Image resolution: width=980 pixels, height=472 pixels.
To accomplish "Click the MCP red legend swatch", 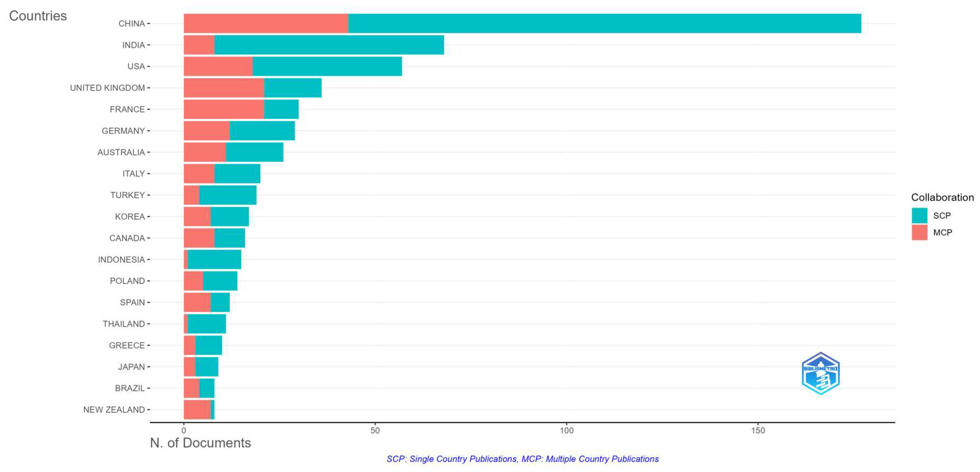I will 919,232.
